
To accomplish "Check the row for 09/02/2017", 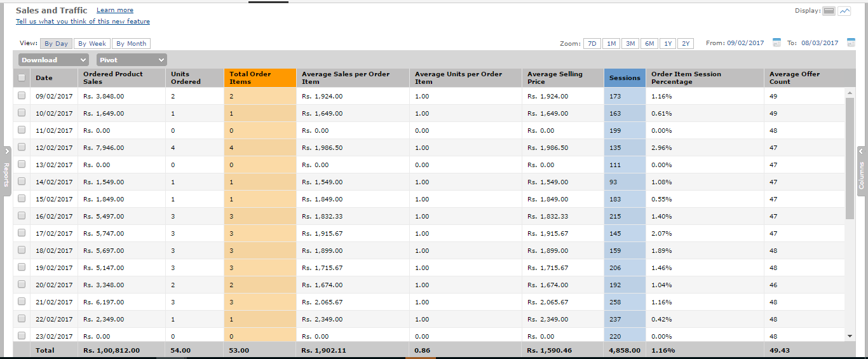I will tap(22, 96).
